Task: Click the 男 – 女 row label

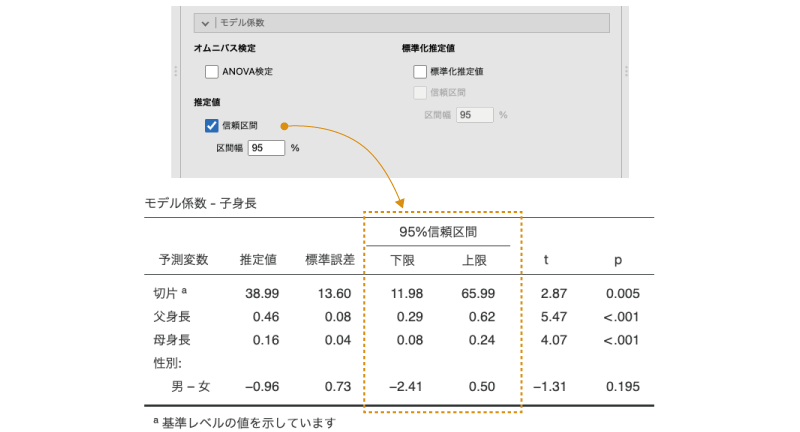Action: tap(190, 386)
